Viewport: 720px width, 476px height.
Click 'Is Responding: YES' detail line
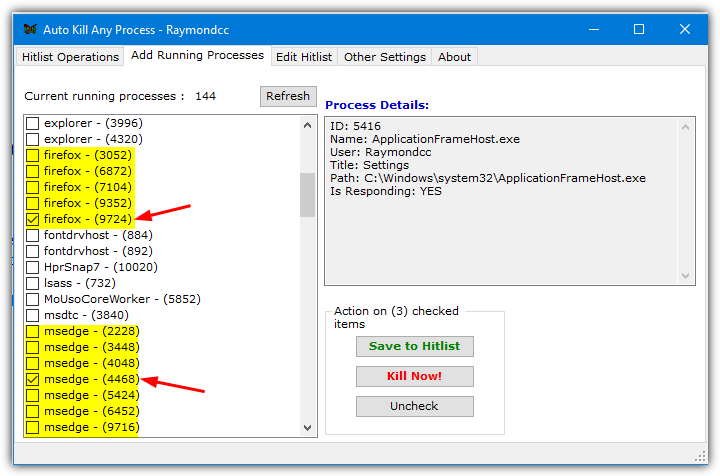click(x=386, y=191)
